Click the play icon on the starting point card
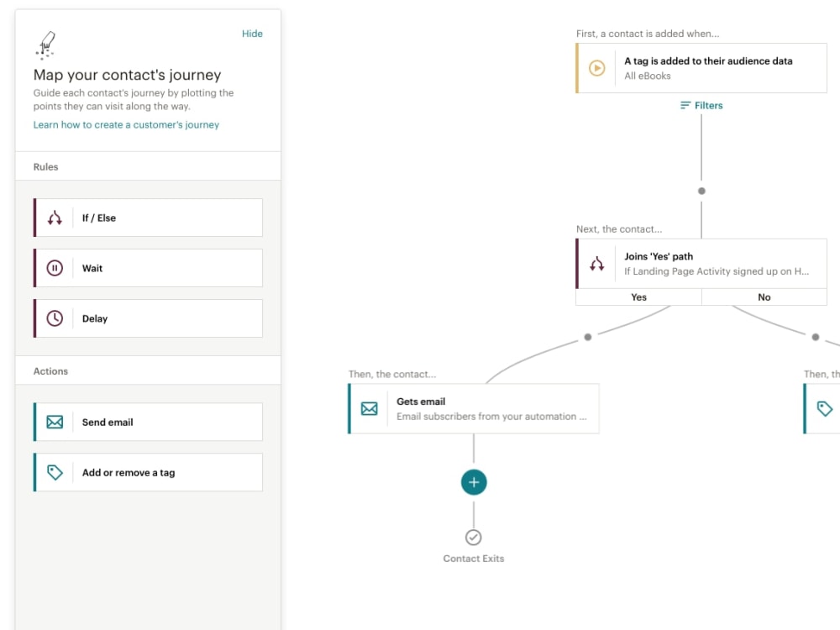840x630 pixels. pyautogui.click(x=596, y=68)
